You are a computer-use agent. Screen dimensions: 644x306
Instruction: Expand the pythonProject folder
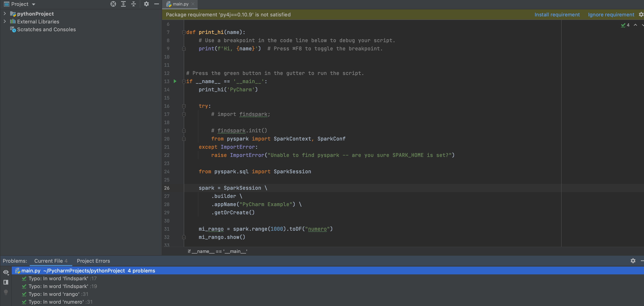coord(4,13)
